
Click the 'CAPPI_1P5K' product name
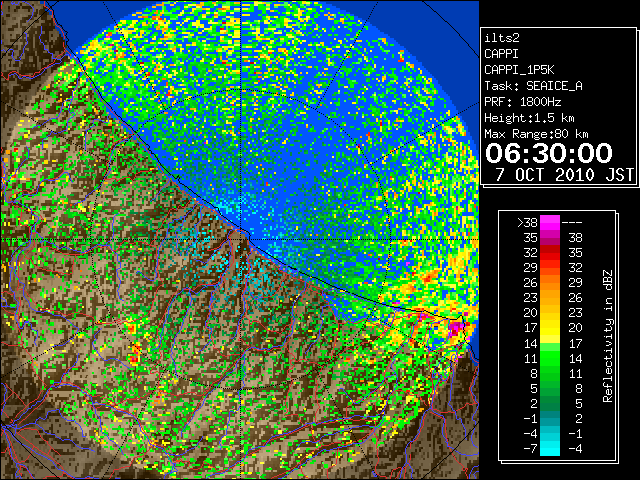point(519,70)
